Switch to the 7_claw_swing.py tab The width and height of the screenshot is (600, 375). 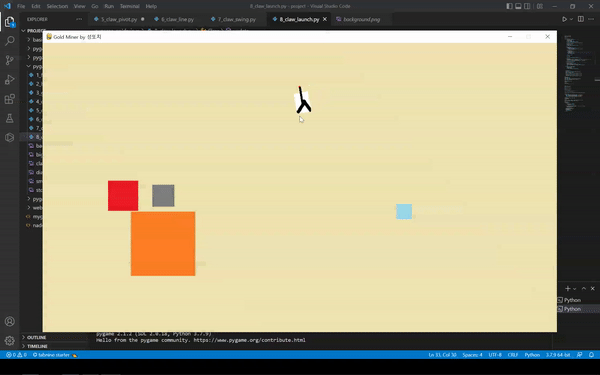coord(236,19)
